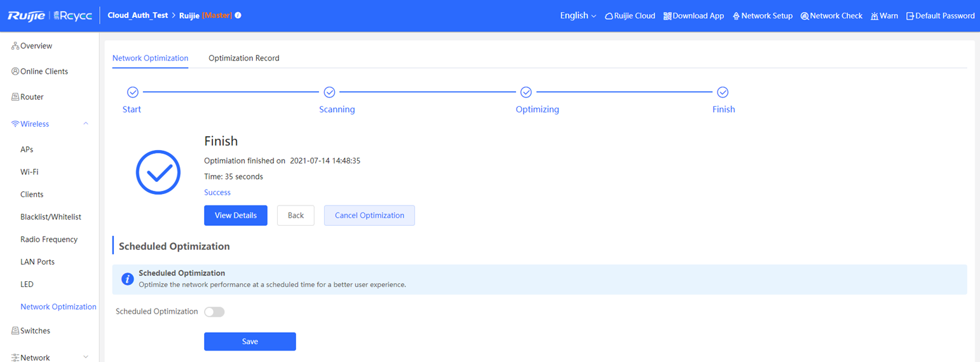The height and width of the screenshot is (362, 980).
Task: Click the Warn alarm icon
Action: click(875, 16)
